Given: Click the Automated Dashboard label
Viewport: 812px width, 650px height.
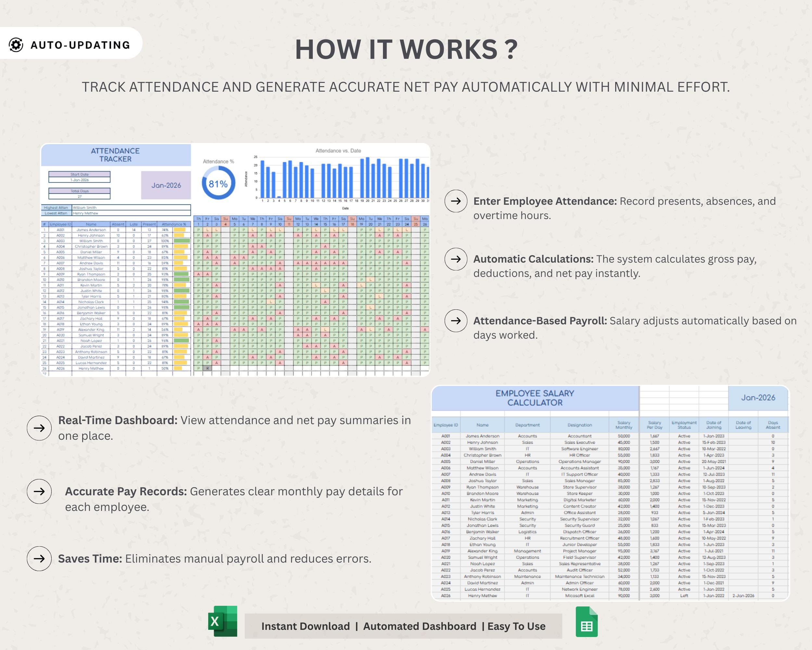Looking at the screenshot, I should pos(420,626).
